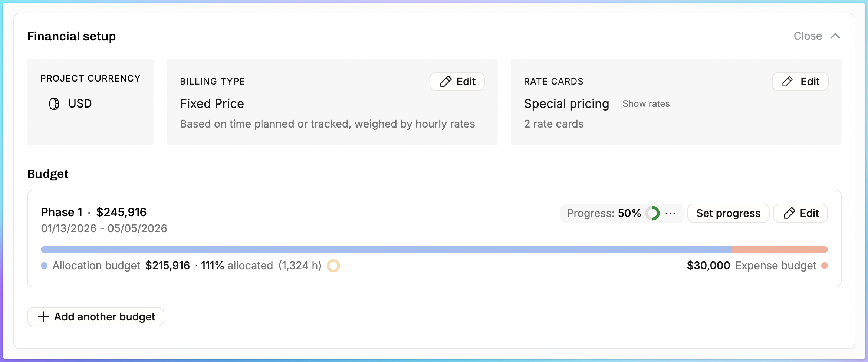868x362 pixels.
Task: Click the yellow allocation warning ring
Action: click(333, 266)
